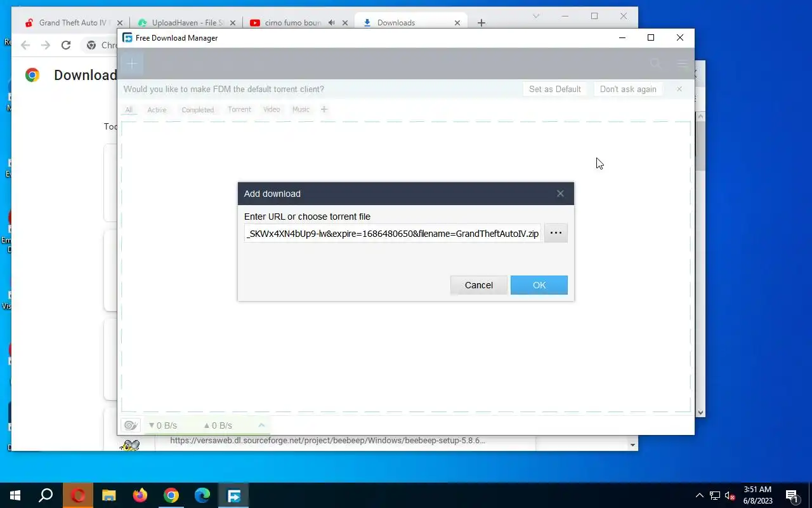The image size is (812, 508).
Task: Choose Don't ask again in FDM banner
Action: click(628, 89)
